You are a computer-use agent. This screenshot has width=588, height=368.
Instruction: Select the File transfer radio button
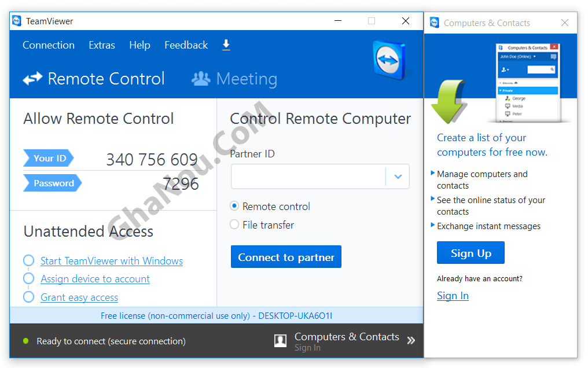point(234,225)
